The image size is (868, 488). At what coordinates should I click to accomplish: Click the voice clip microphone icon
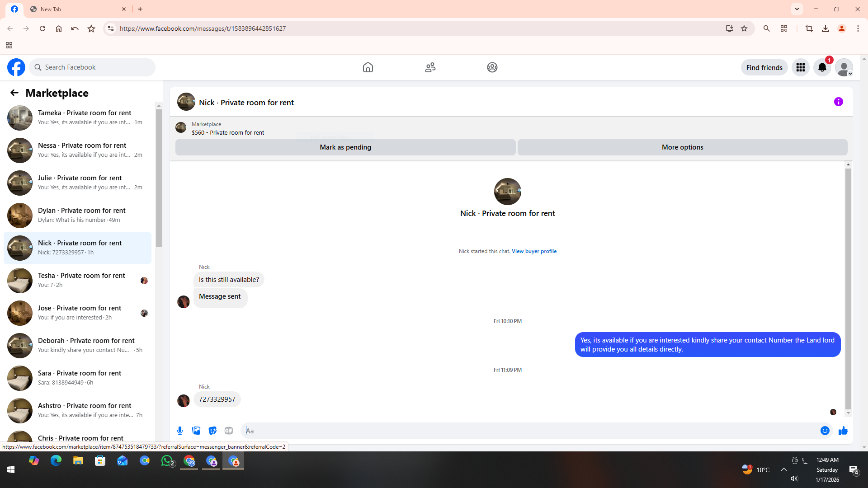(x=180, y=431)
